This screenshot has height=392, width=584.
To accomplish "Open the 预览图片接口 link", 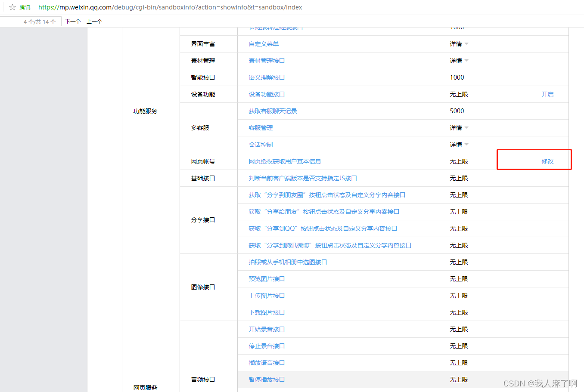I will point(267,279).
